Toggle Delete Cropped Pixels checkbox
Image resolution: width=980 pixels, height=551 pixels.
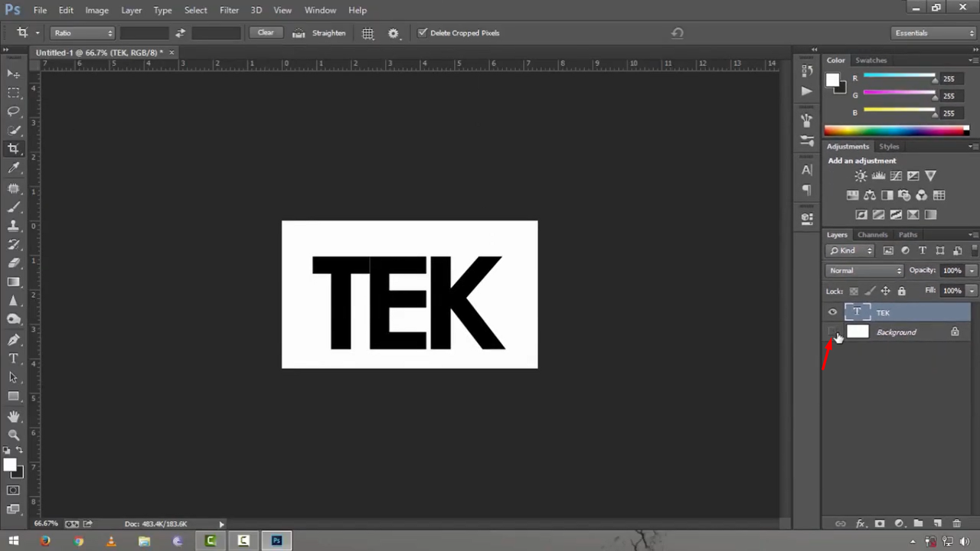(x=423, y=32)
